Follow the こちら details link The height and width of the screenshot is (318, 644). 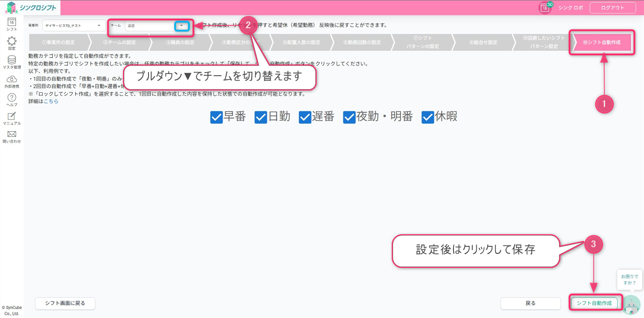(51, 101)
